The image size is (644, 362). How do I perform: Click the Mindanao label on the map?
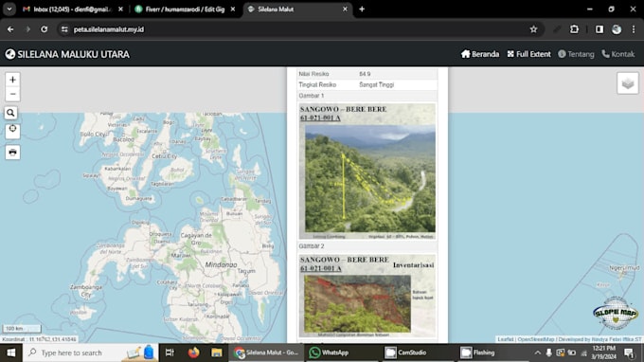pyautogui.click(x=221, y=265)
